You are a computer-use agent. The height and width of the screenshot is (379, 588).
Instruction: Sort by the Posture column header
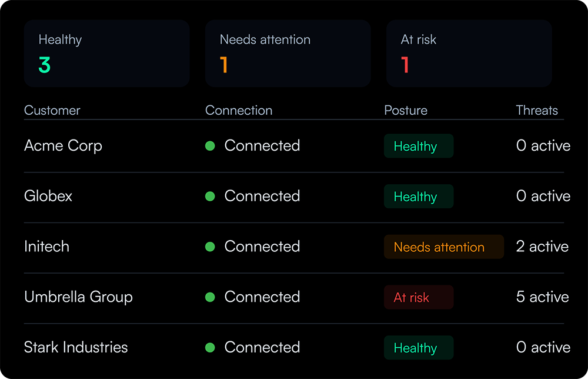[x=406, y=110]
